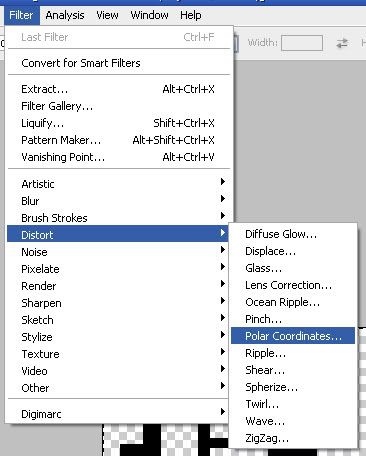The image size is (366, 456).
Task: Expand the Digimarc submenu
Action: 119,414
